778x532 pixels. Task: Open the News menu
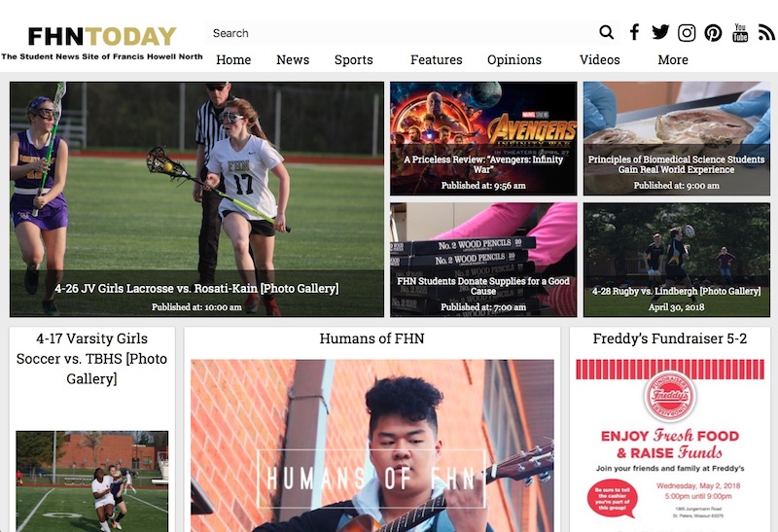pos(293,59)
